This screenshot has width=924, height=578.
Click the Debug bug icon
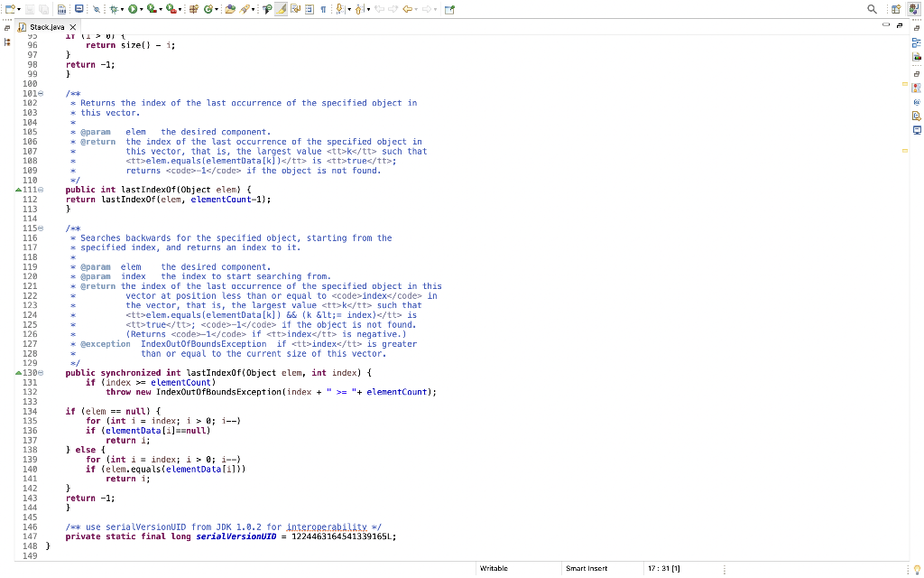(x=114, y=9)
